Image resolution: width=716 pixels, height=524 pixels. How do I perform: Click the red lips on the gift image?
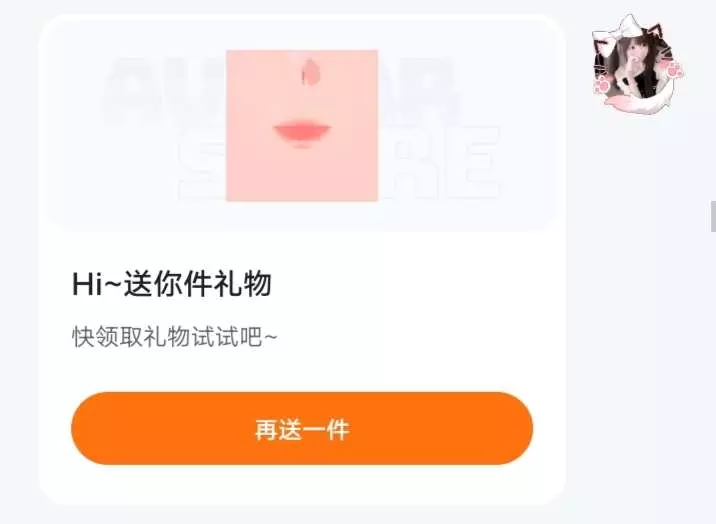pyautogui.click(x=302, y=133)
